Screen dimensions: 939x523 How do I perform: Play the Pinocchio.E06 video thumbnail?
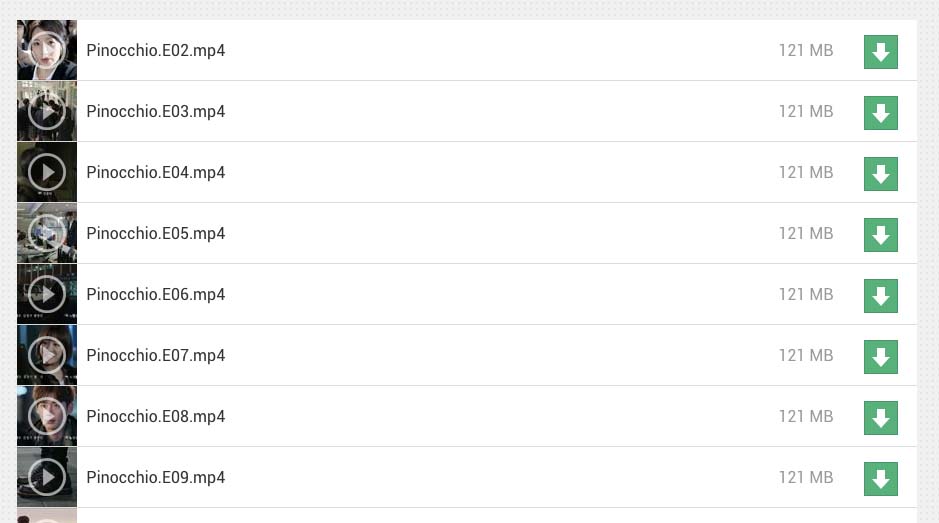click(47, 294)
